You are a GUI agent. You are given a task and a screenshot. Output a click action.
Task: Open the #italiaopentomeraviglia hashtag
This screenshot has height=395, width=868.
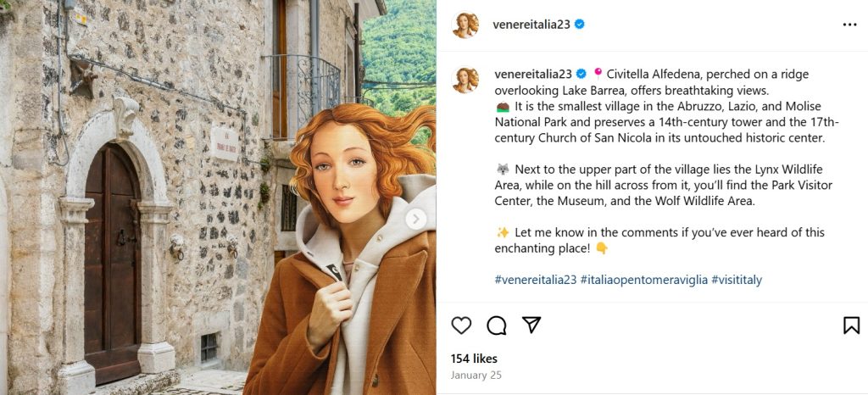pos(643,280)
